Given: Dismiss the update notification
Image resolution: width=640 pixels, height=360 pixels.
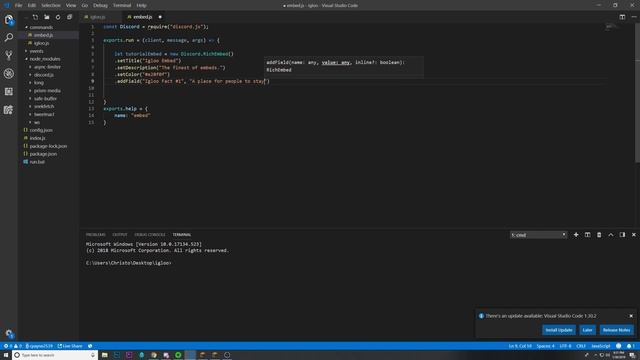Looking at the screenshot, I should pos(631,316).
